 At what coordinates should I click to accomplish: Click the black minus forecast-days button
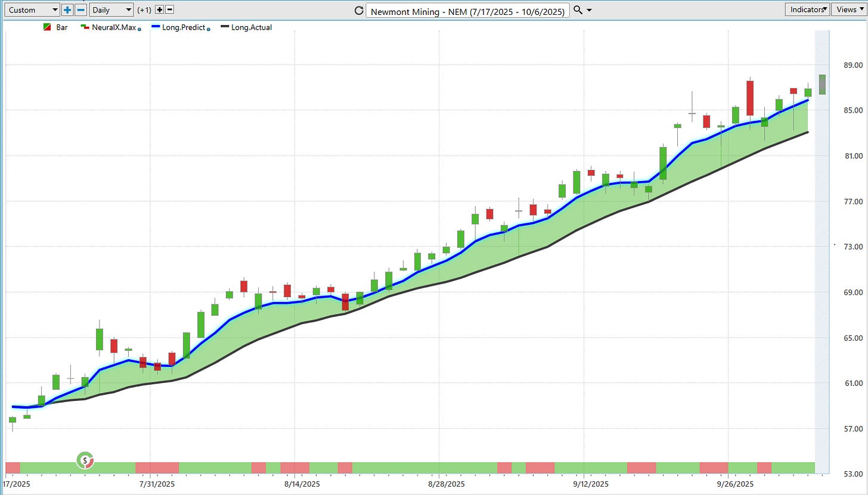tap(169, 10)
